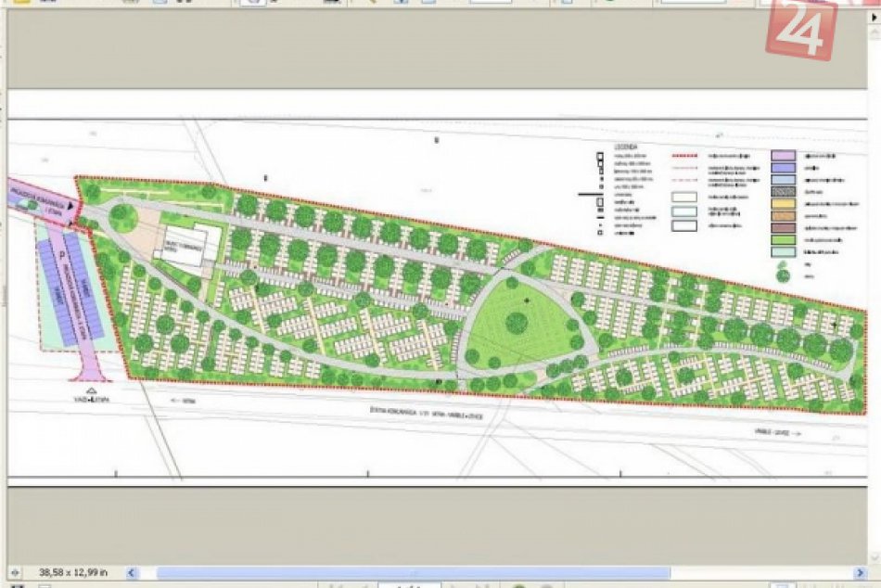
Task: Select the purple swatch at top of legend
Action: [x=785, y=157]
